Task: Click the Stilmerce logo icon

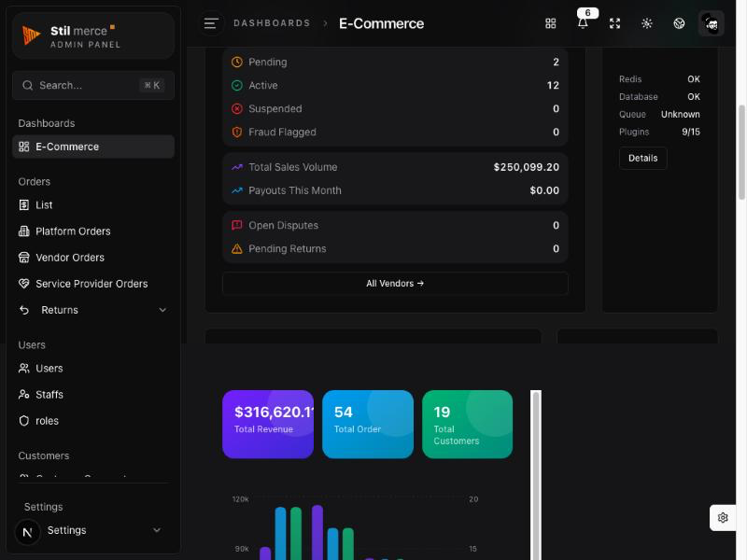Action: (31, 35)
